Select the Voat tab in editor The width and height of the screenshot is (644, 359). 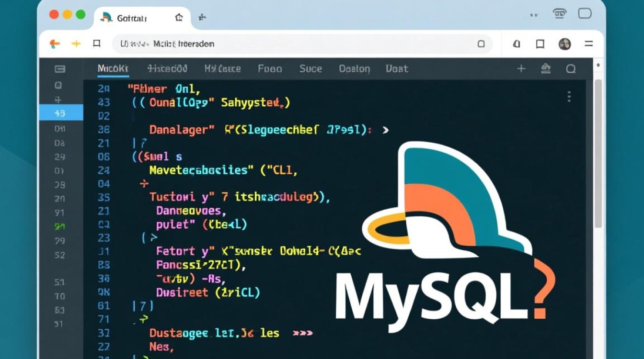point(397,69)
